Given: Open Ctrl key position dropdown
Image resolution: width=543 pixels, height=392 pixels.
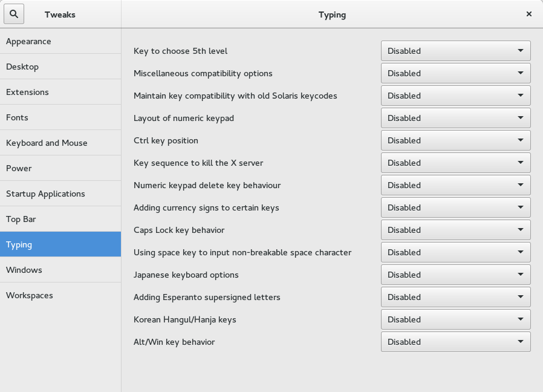Looking at the screenshot, I should tap(456, 140).
